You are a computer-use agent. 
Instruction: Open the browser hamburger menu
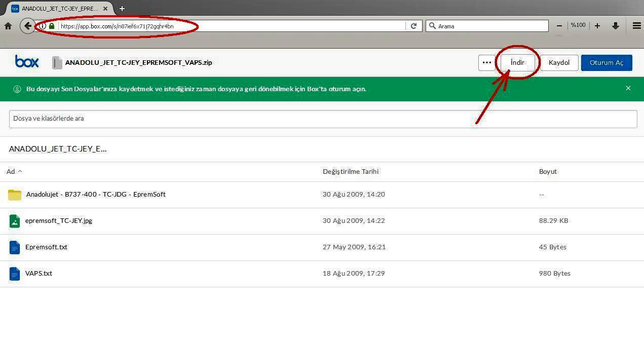coord(636,26)
